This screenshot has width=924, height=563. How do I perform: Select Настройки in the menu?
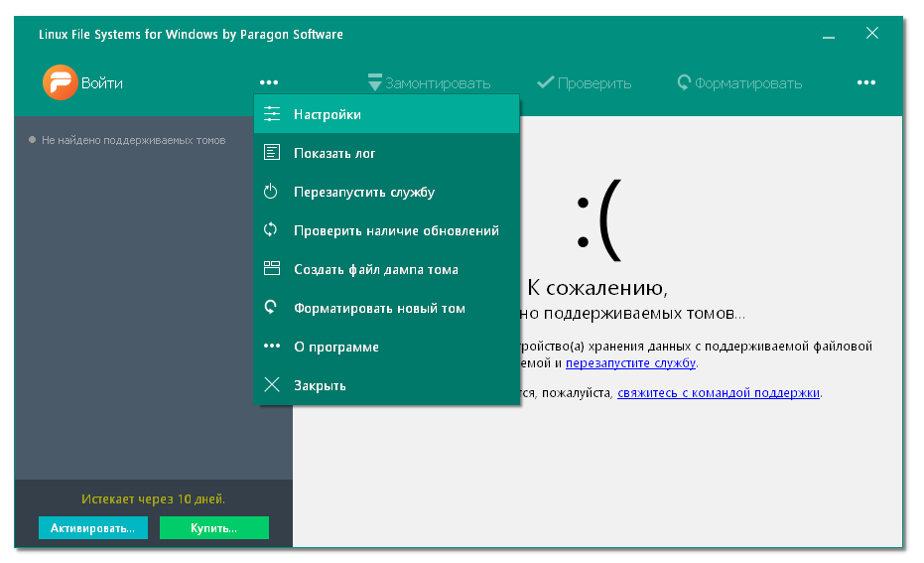coord(387,114)
